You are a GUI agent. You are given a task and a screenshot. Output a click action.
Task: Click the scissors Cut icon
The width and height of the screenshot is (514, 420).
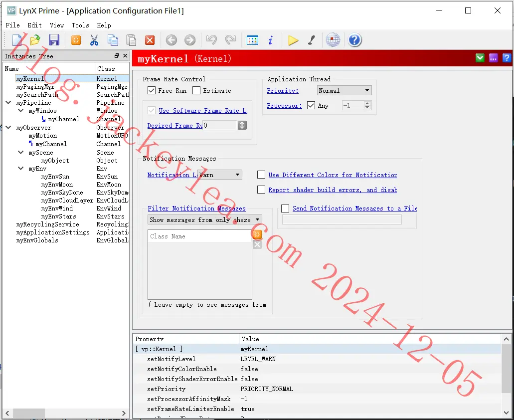(94, 40)
